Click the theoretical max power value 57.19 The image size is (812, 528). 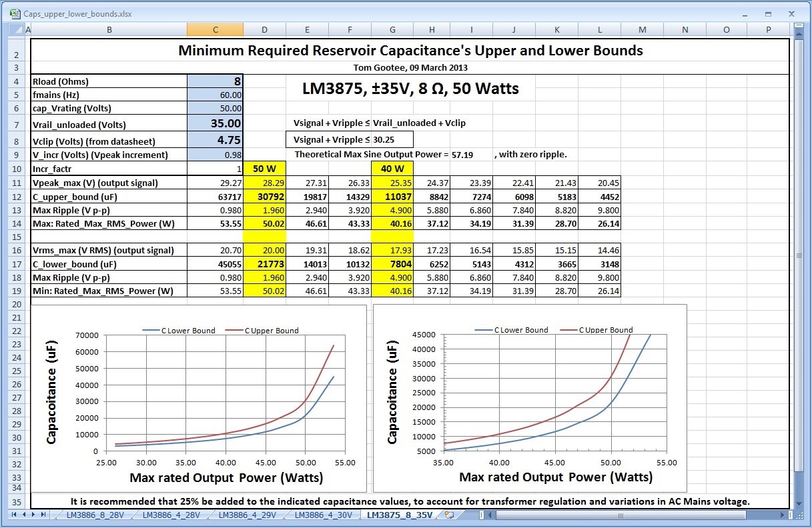pos(462,155)
